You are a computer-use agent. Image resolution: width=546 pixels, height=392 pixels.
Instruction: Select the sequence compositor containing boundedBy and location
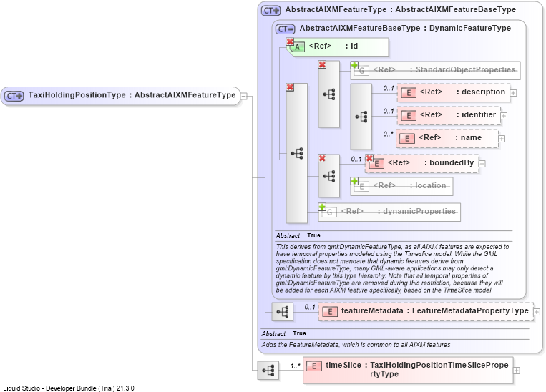pyautogui.click(x=328, y=176)
